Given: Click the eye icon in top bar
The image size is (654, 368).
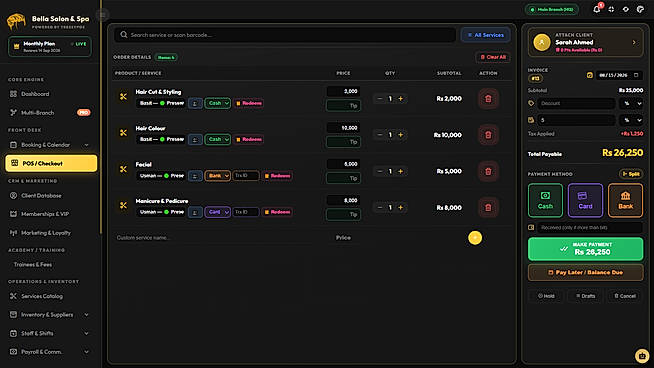Looking at the screenshot, I should point(626,9).
